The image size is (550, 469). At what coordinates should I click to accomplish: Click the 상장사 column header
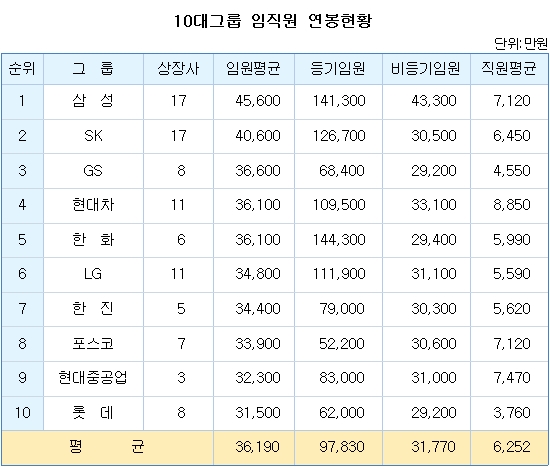click(x=178, y=69)
